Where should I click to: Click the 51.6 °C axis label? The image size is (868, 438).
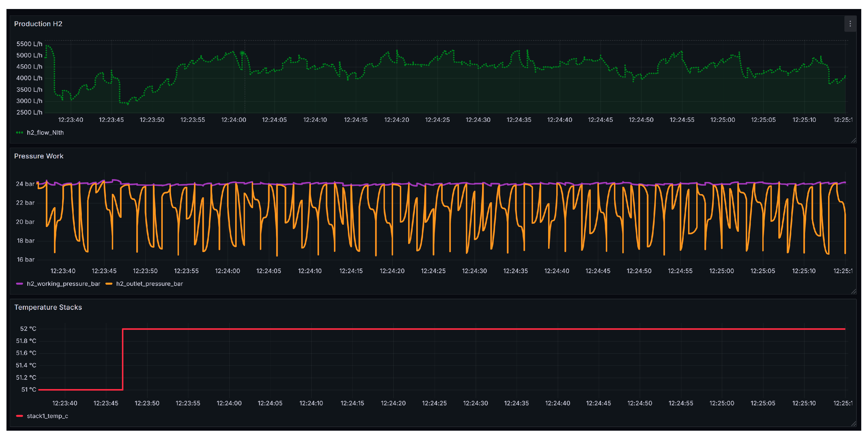26,353
